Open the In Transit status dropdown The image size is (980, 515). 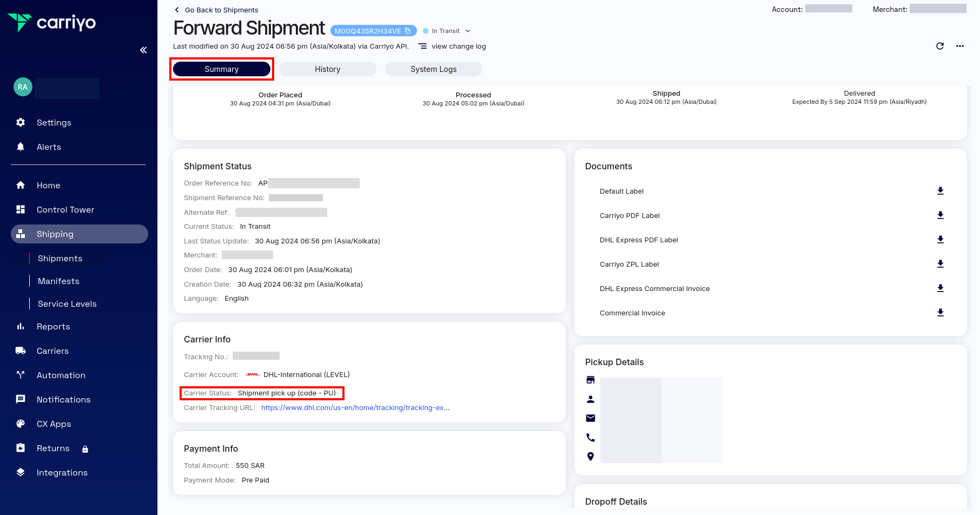[467, 31]
